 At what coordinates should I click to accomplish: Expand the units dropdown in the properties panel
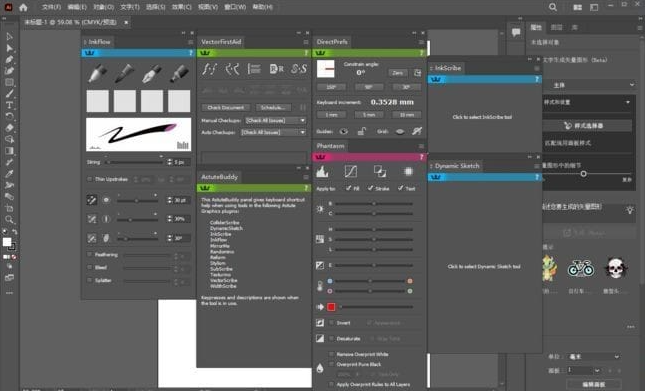coord(594,356)
